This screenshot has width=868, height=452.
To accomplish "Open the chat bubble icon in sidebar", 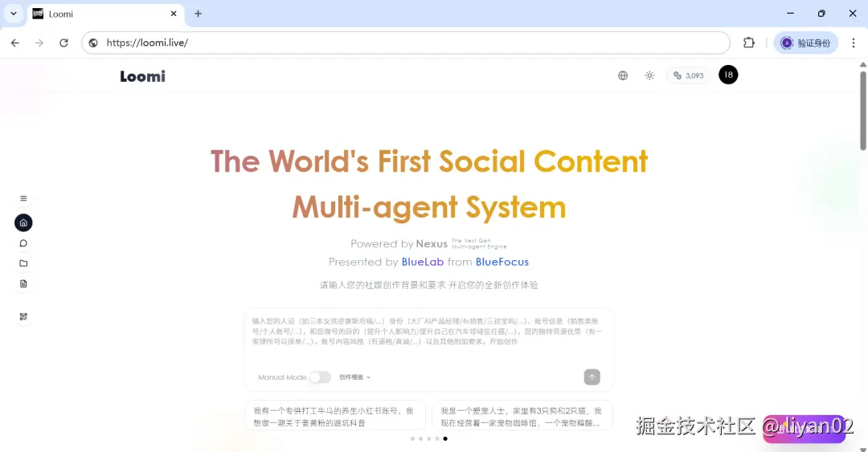I will (x=23, y=243).
